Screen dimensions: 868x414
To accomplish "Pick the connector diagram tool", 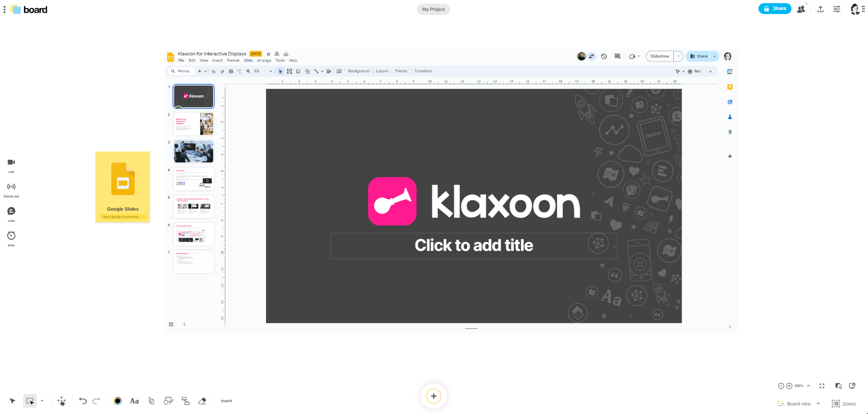I will [186, 401].
